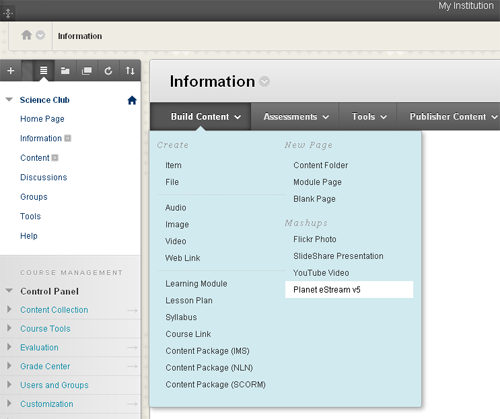This screenshot has width=500, height=419.
Task: Refresh the course menu with circular arrow icon
Action: tap(108, 71)
